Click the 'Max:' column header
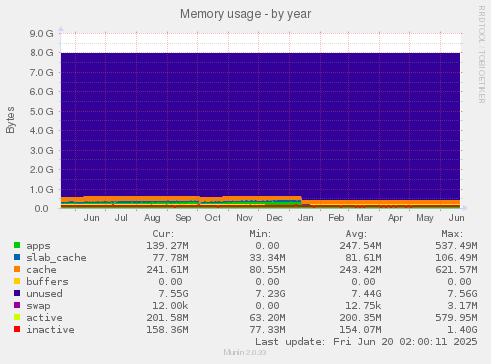This screenshot has width=491, height=364. pyautogui.click(x=452, y=234)
